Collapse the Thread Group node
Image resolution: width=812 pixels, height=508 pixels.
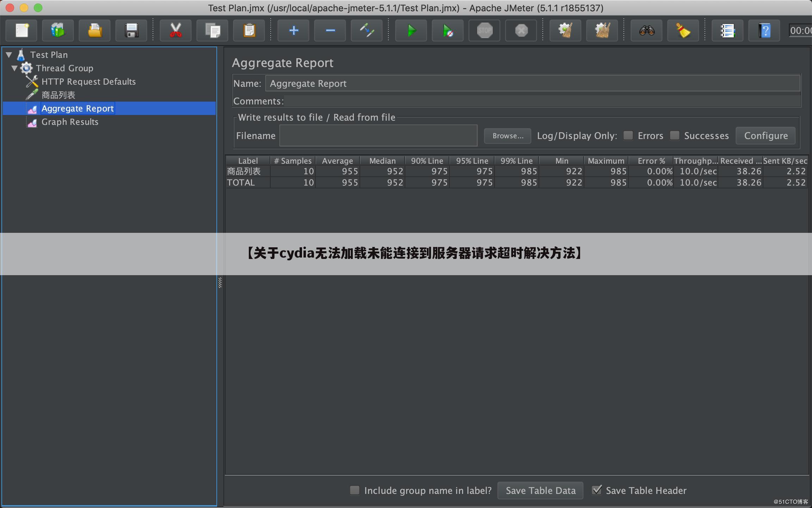(x=14, y=68)
